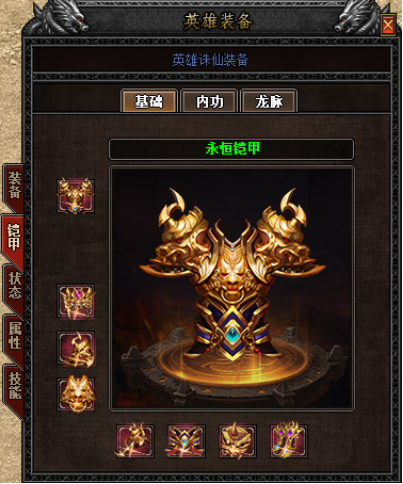Open the 状态 side tab
The width and height of the screenshot is (403, 484).
(14, 287)
